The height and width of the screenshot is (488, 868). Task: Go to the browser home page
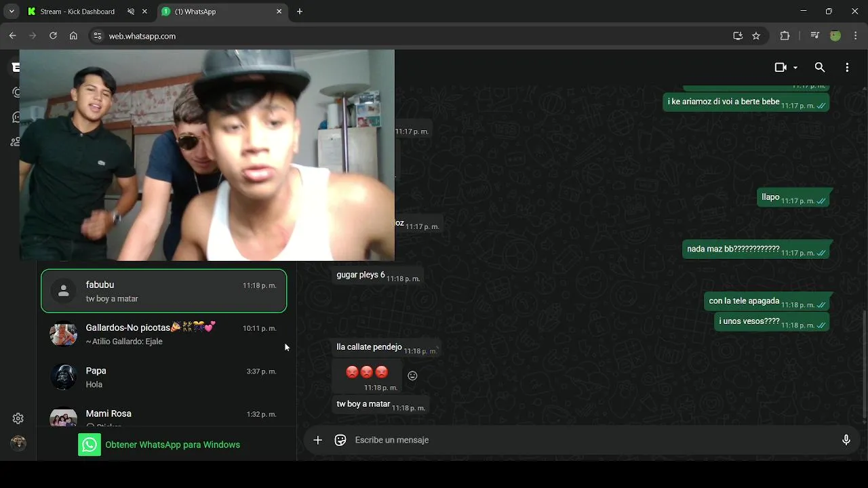73,36
